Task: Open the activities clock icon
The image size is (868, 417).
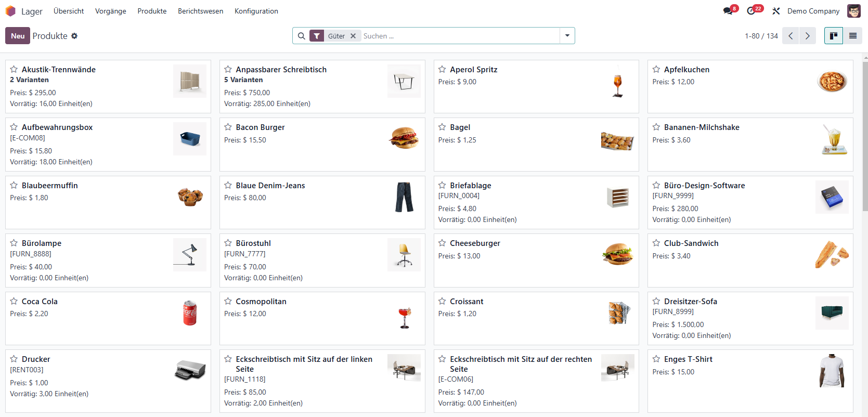Action: tap(751, 11)
